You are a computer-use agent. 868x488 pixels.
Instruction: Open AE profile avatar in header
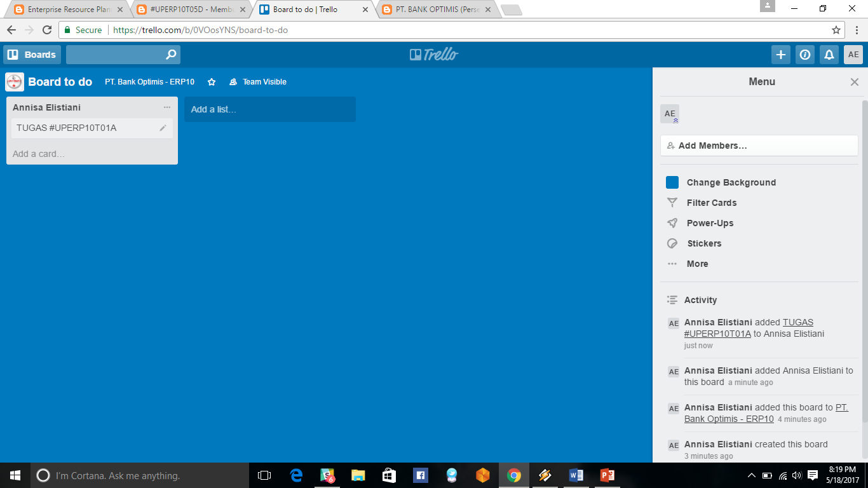pyautogui.click(x=853, y=55)
